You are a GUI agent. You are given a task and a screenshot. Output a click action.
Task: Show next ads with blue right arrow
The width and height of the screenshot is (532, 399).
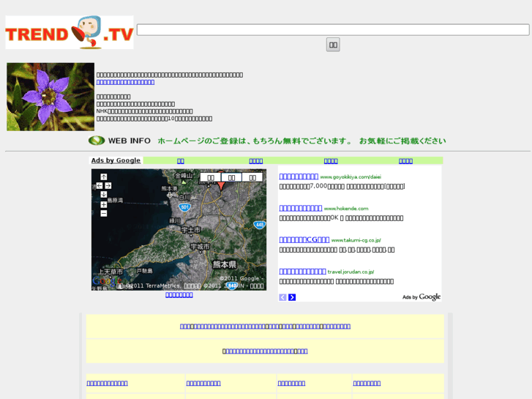[x=292, y=297]
